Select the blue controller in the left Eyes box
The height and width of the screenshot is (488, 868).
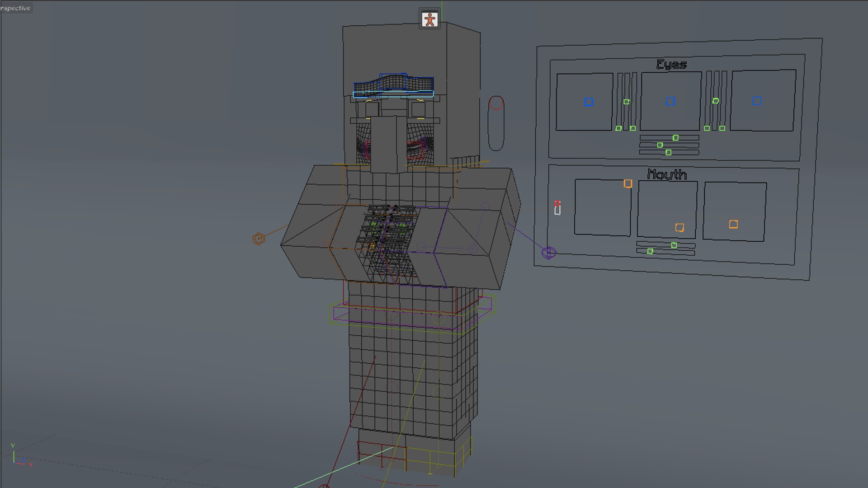coord(589,102)
